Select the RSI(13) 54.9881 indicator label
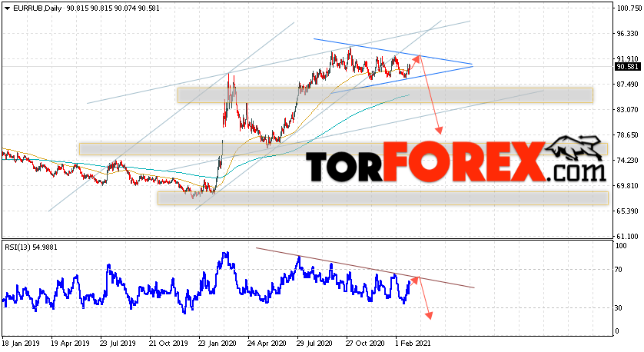644x352 pixels. (32, 247)
